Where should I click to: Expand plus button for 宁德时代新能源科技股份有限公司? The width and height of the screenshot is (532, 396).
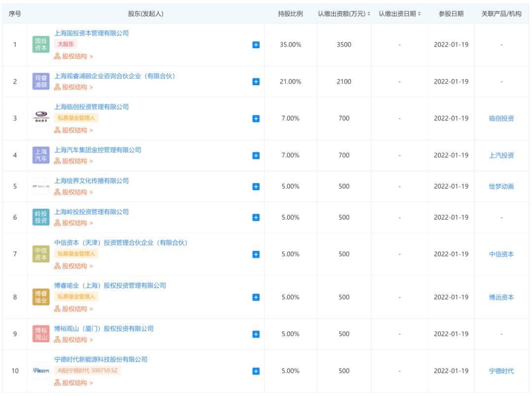[256, 371]
